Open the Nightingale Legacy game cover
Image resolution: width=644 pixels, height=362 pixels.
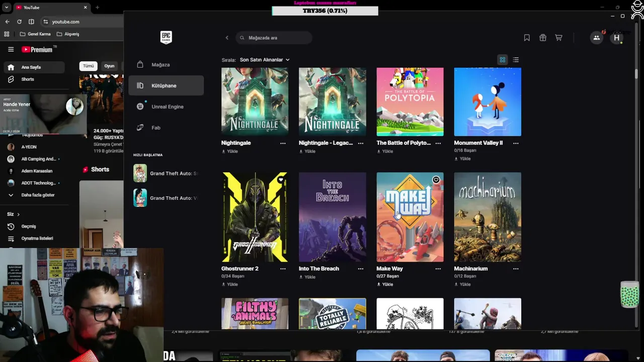[333, 102]
